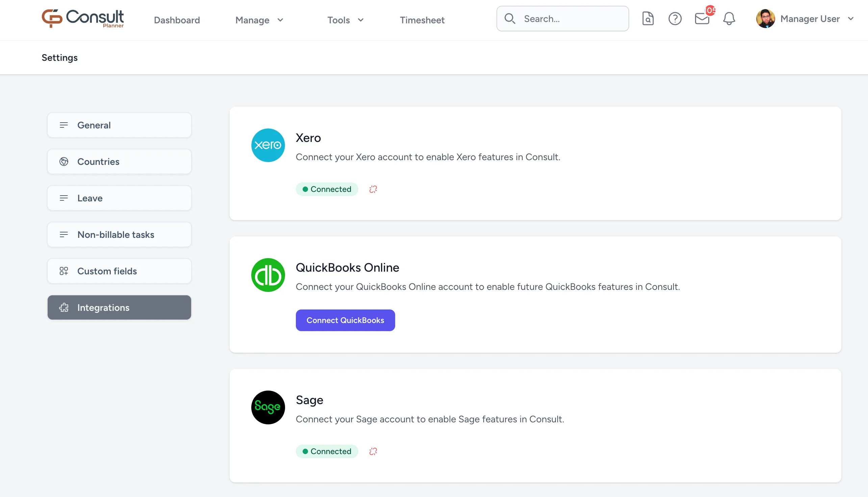Disconnect the Sage integration
This screenshot has width=868, height=497.
[373, 451]
